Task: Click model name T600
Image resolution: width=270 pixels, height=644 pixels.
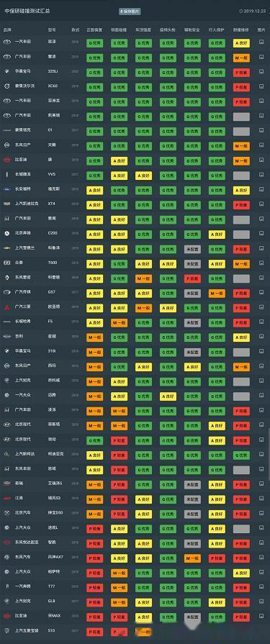Action: [53, 263]
